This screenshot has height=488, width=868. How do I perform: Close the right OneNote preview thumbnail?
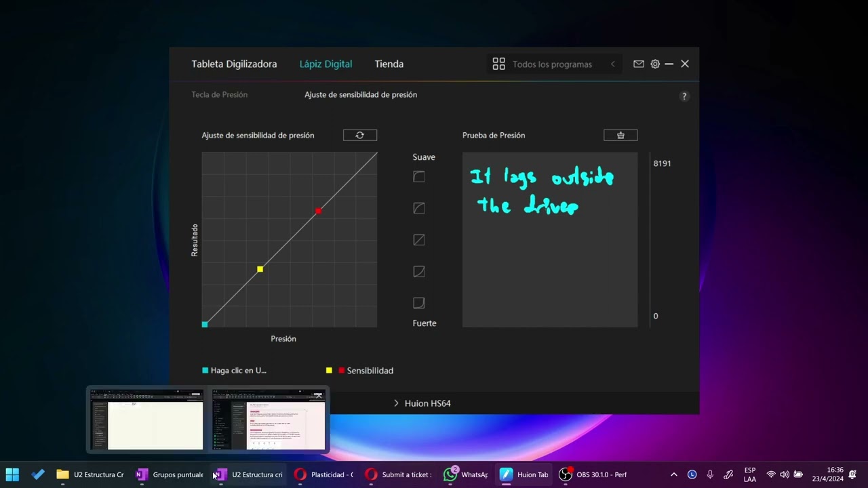coord(318,394)
